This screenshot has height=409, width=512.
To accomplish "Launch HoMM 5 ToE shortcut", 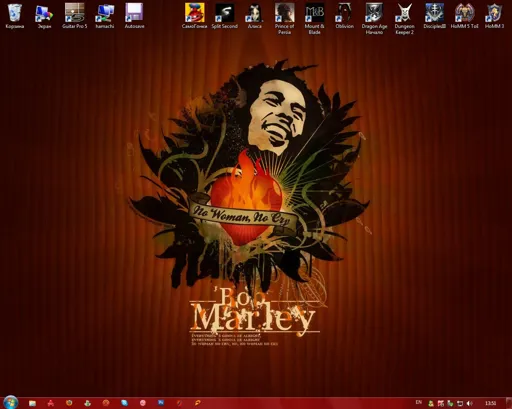I will 465,16.
